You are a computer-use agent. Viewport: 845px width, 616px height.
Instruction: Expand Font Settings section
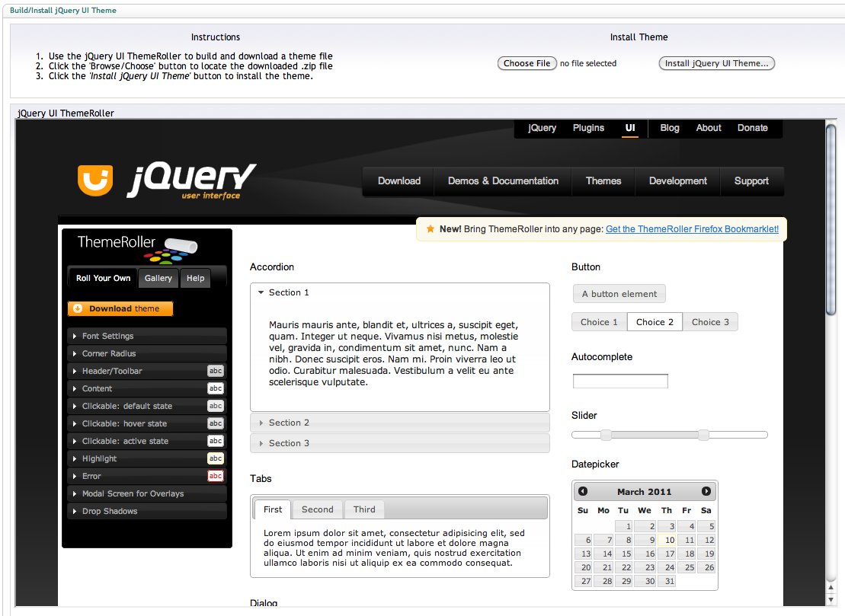click(x=146, y=336)
